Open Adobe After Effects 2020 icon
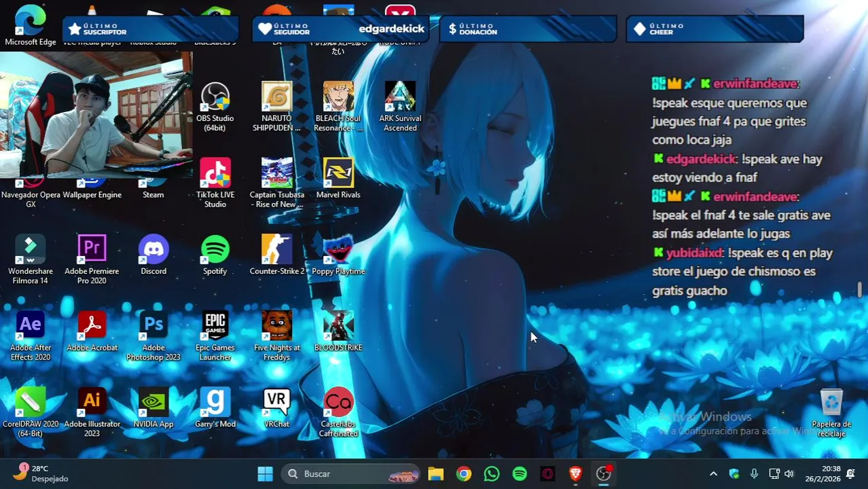The width and height of the screenshot is (868, 489). tap(31, 336)
